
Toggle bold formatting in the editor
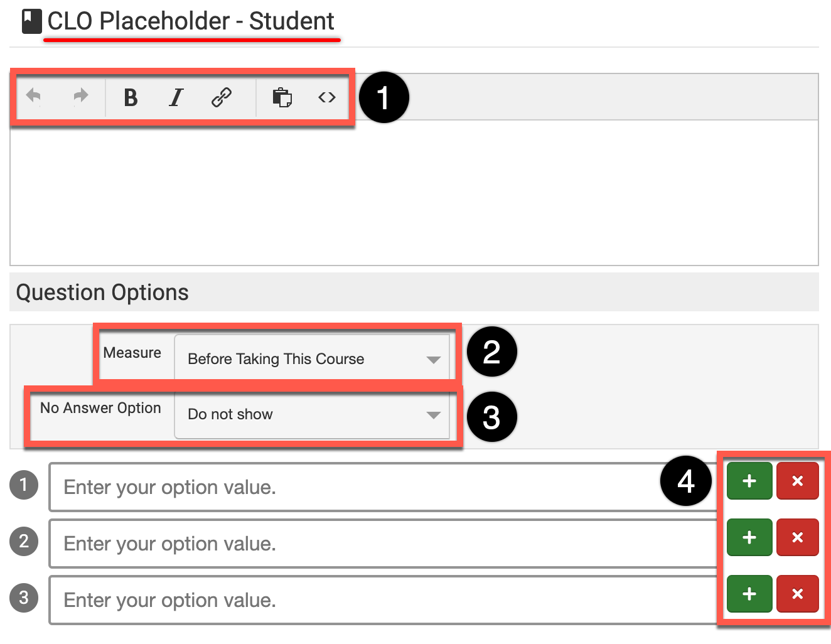131,97
